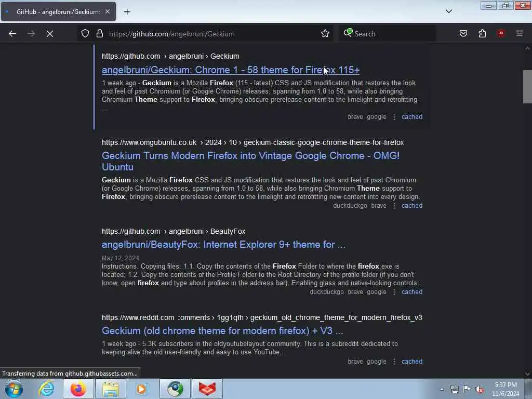Click google label on Geckium GitHub result
Viewport: 532px width, 399px height.
[x=377, y=117]
